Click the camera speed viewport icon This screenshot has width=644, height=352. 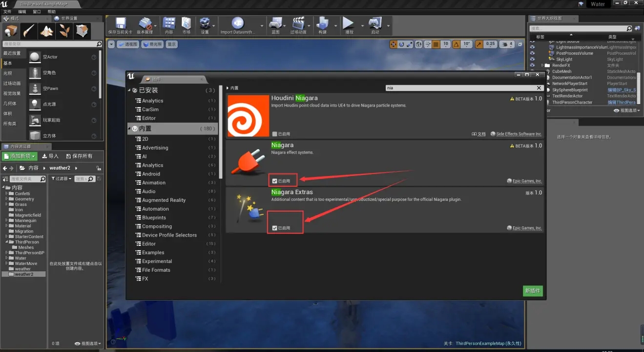coord(506,44)
